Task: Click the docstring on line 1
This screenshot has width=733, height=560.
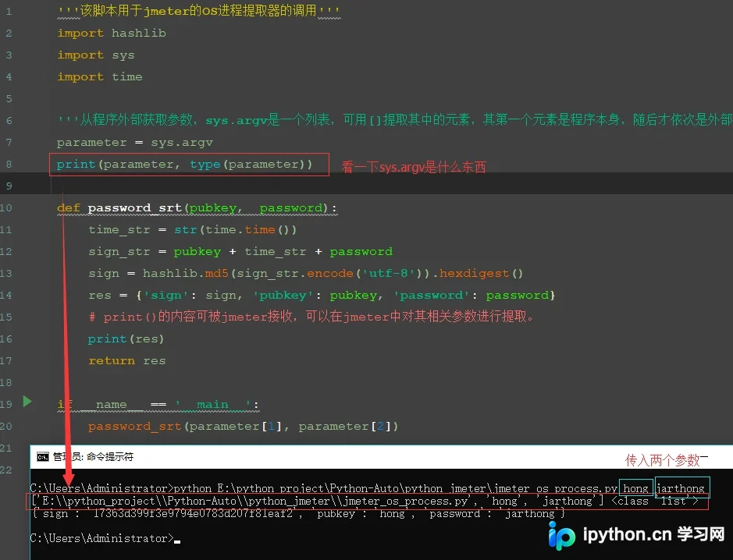Action: [199, 11]
